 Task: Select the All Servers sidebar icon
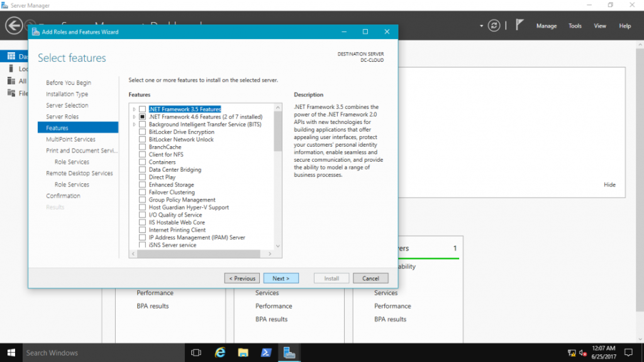click(x=11, y=81)
